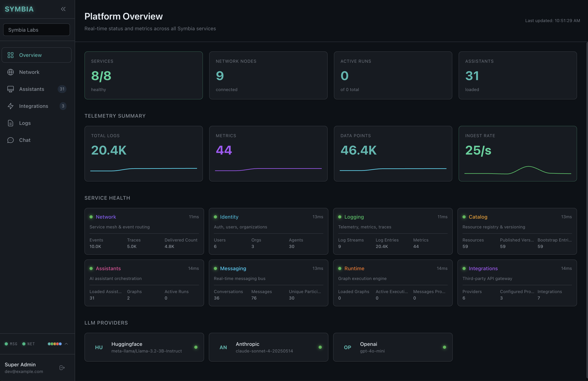
Task: Click the Runtime service health card
Action: 393,283
